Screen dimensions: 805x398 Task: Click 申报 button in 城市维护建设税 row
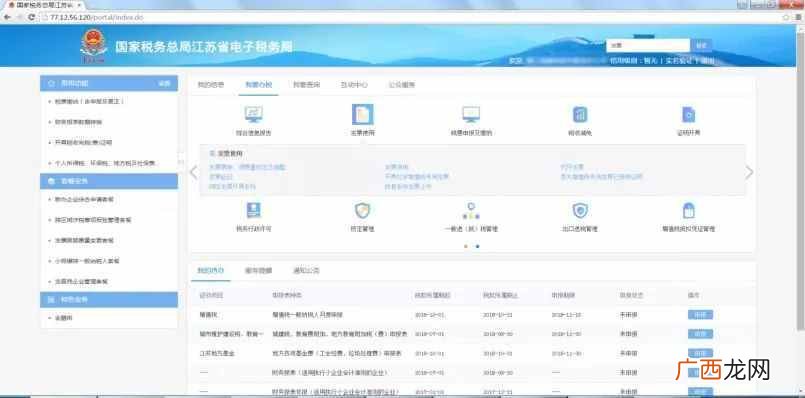point(700,334)
